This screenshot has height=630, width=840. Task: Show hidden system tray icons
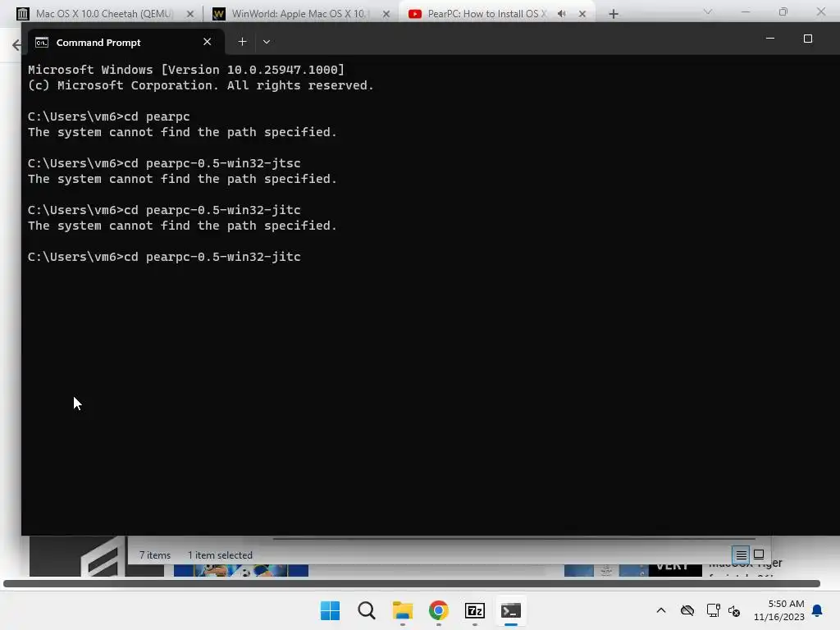click(x=661, y=610)
